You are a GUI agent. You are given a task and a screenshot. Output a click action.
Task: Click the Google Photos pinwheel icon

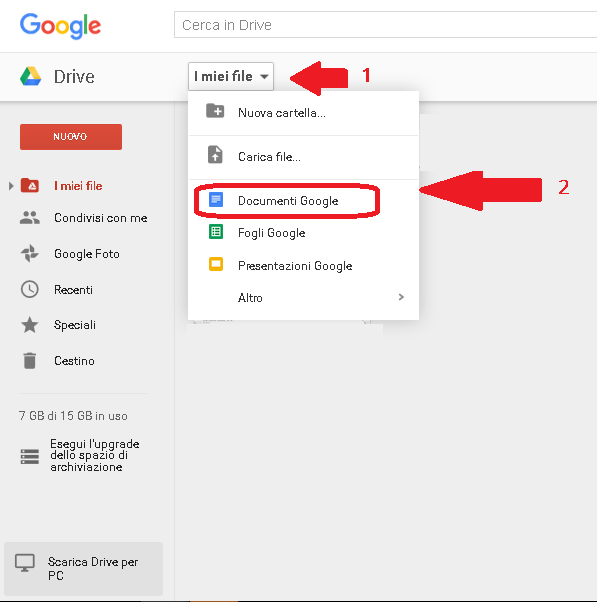(30, 253)
